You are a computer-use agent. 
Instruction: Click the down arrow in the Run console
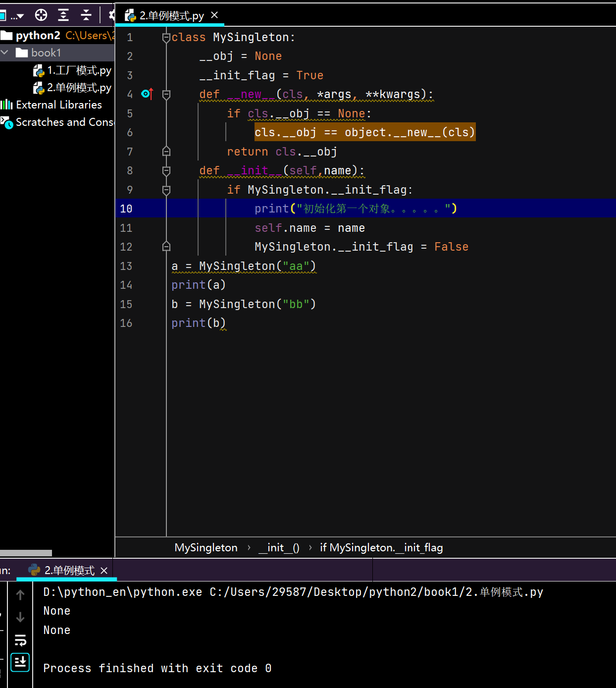click(20, 617)
